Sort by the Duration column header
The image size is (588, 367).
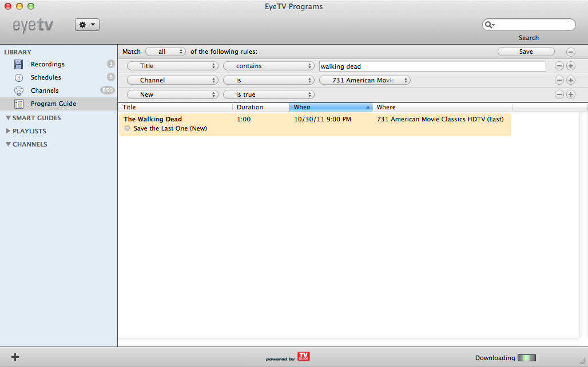pos(261,107)
